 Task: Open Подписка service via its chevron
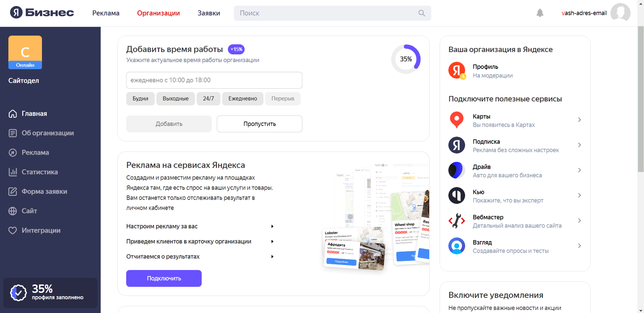click(580, 145)
